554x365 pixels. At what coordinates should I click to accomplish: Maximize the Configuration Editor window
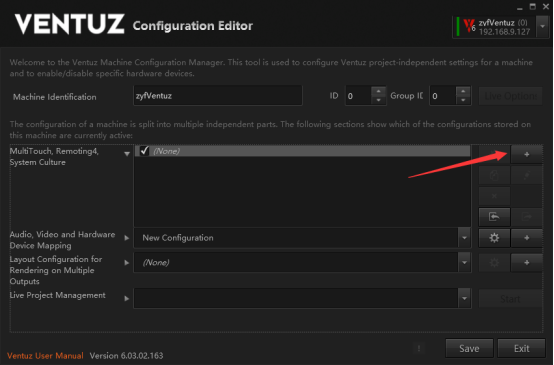pos(532,7)
